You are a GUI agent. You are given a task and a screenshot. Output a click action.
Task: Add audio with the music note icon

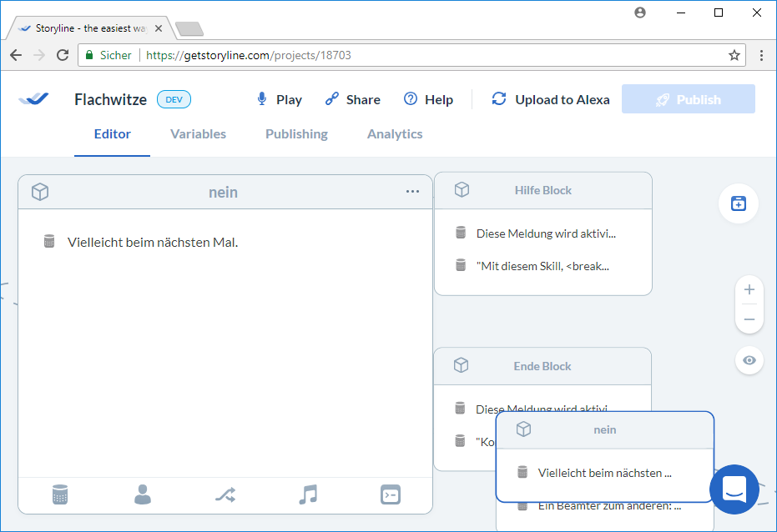[x=308, y=494]
